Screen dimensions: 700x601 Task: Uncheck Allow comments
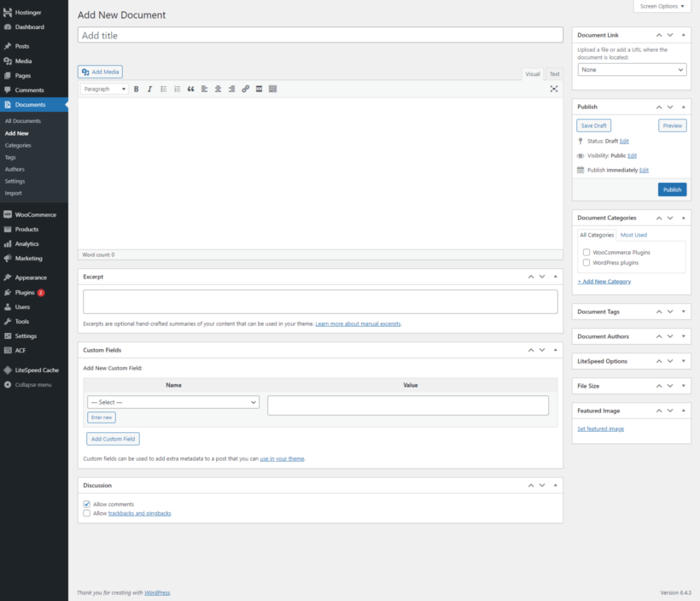click(86, 504)
